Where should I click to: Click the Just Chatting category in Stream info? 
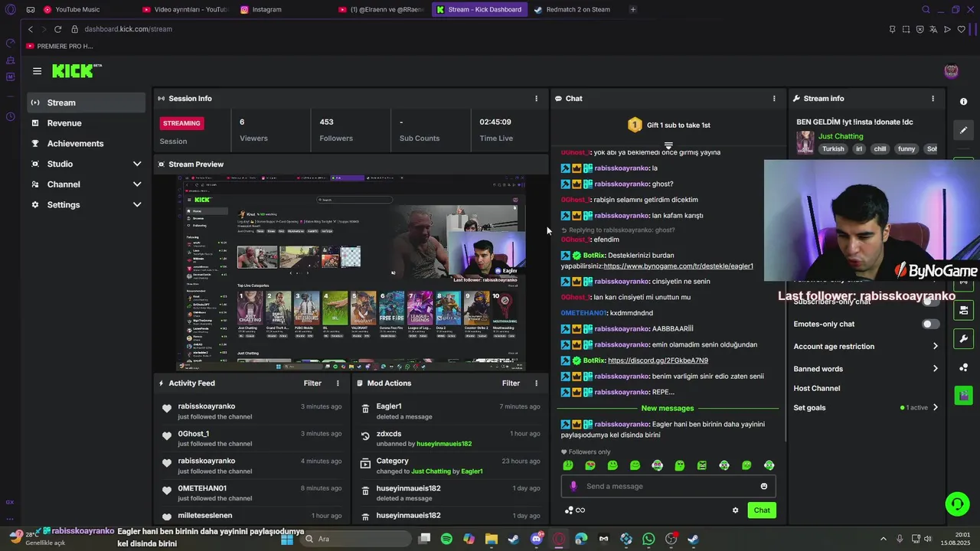[x=841, y=136]
